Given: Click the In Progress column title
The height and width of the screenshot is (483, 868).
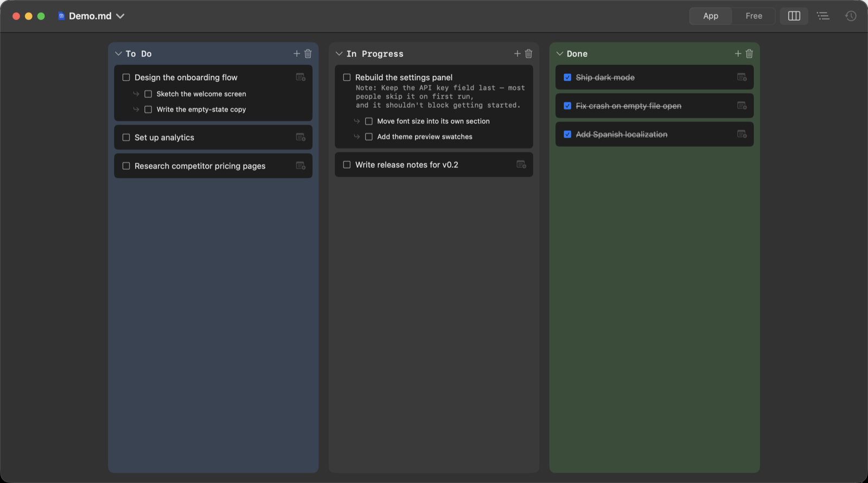Looking at the screenshot, I should click(375, 54).
